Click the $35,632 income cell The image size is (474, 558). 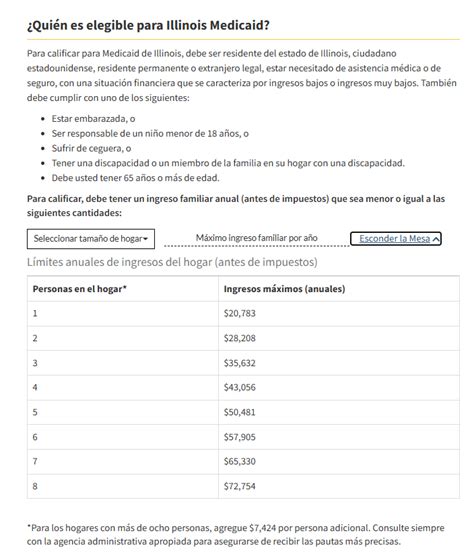tap(339, 363)
